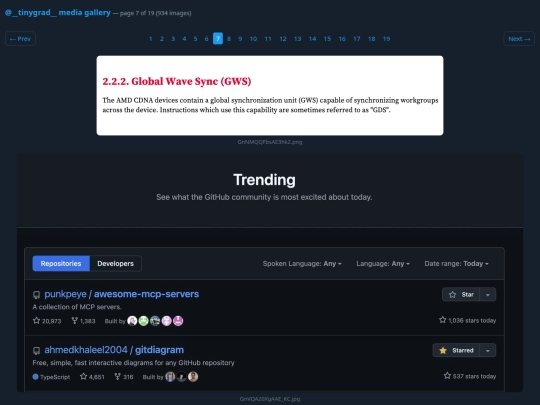
Task: Click the 1,036 stars today text
Action: (x=472, y=320)
